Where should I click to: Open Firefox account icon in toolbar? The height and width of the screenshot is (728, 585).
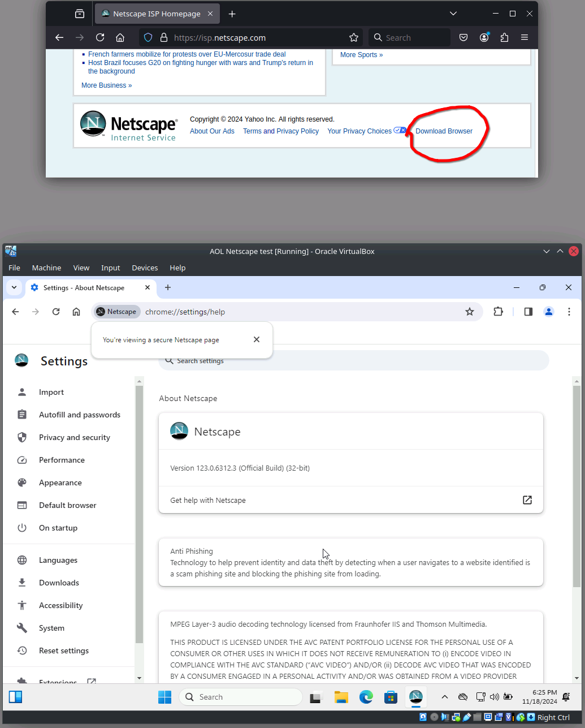(x=484, y=38)
